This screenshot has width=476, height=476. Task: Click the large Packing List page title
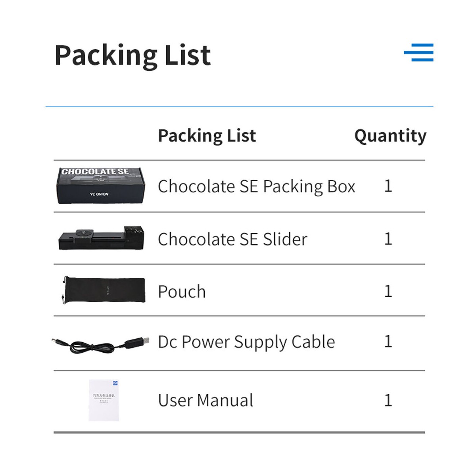click(132, 55)
